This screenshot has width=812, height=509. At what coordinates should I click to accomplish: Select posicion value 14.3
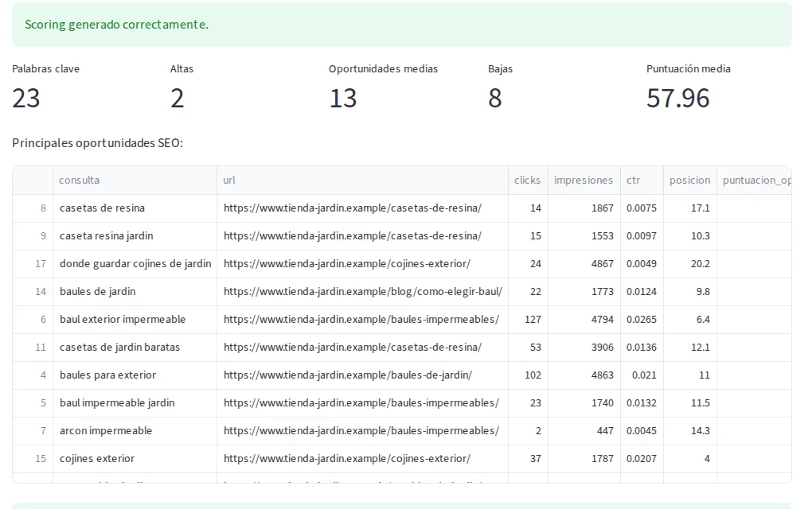pos(689,431)
